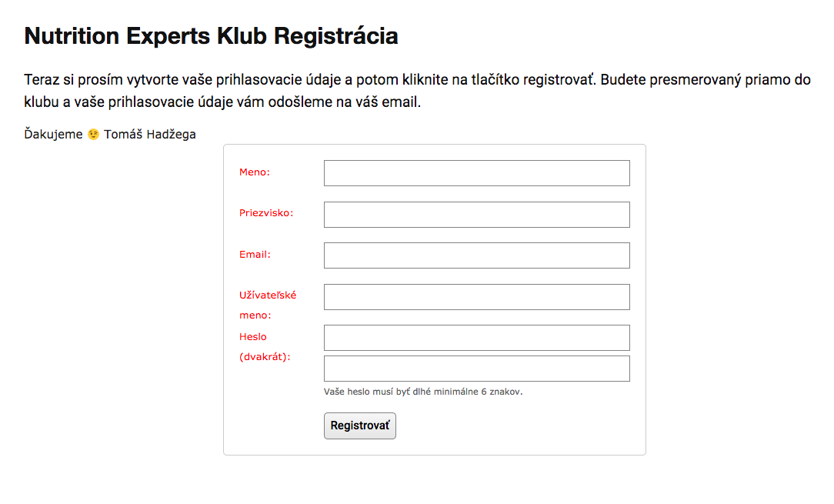
Task: Click the winking emoji after Ďakujeme
Action: point(93,135)
